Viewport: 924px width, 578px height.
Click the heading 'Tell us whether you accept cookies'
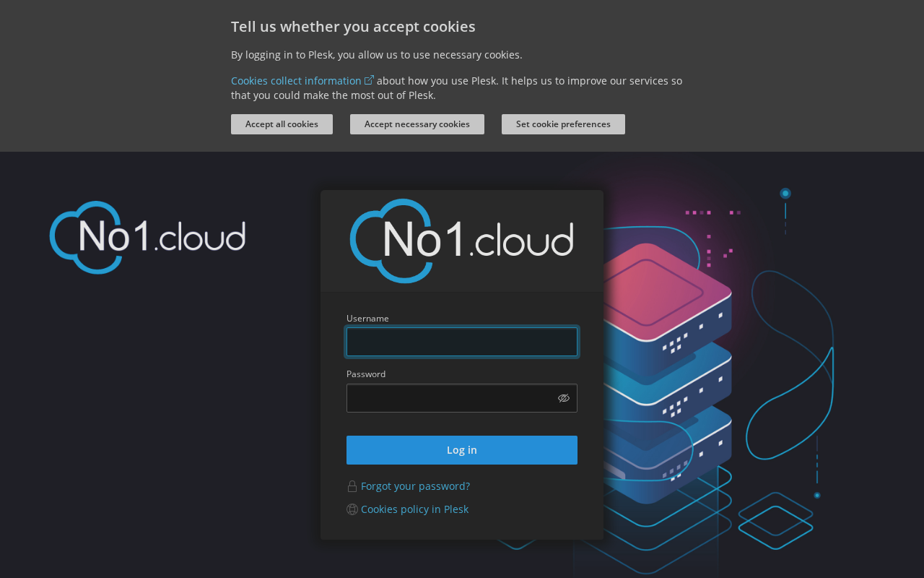click(x=353, y=27)
